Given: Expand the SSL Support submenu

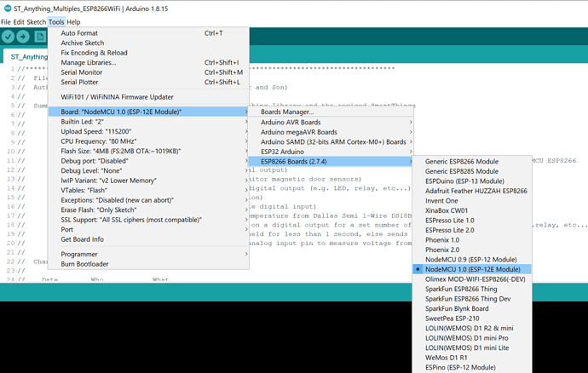Looking at the screenshot, I should coord(148,220).
